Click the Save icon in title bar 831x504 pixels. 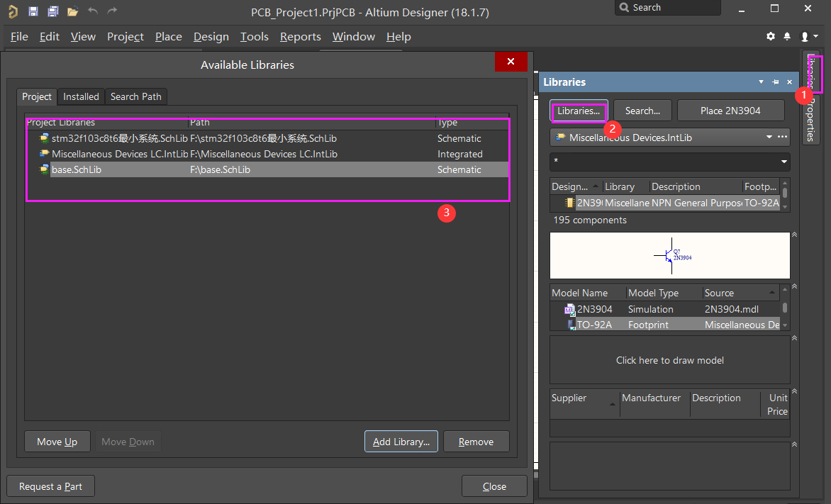(x=33, y=11)
